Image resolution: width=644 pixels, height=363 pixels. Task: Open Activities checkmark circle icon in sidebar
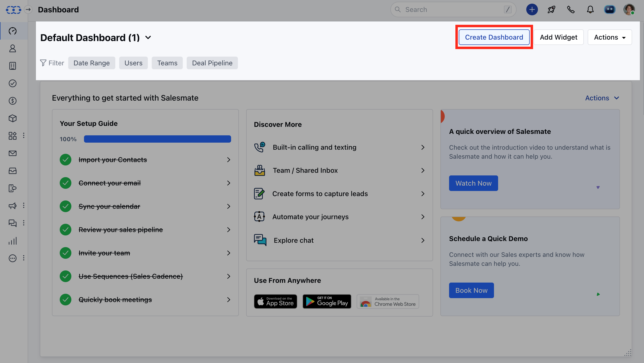point(12,83)
